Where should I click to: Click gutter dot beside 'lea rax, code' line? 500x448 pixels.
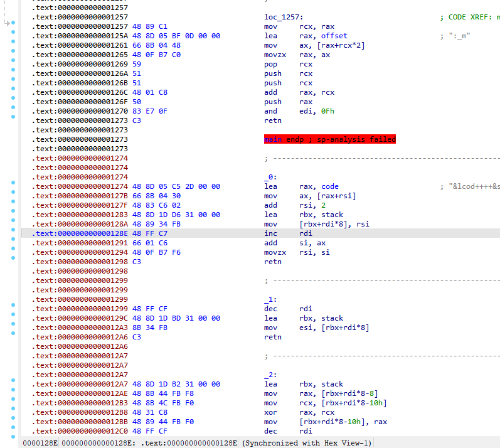[14, 186]
